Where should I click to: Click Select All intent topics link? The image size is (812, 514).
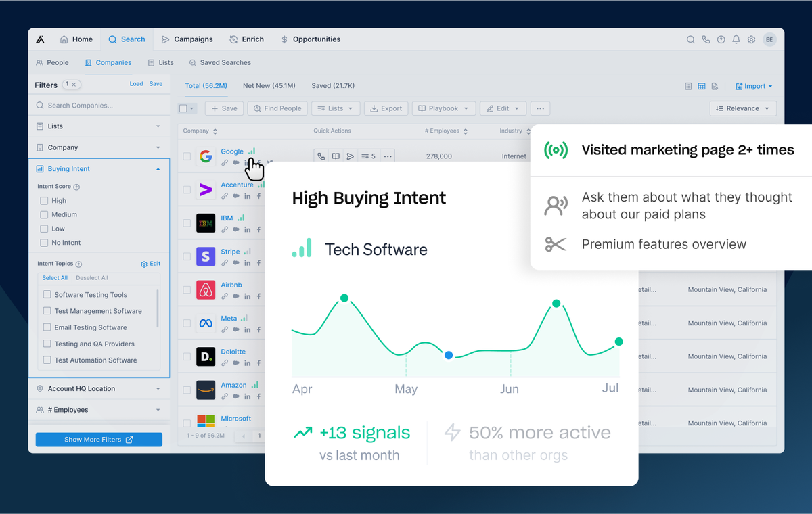(55, 278)
